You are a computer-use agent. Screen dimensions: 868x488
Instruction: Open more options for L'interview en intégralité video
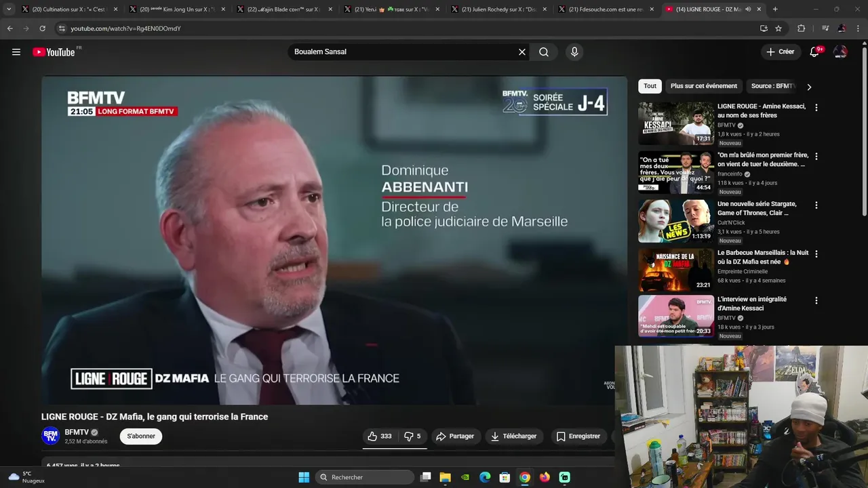pyautogui.click(x=816, y=301)
